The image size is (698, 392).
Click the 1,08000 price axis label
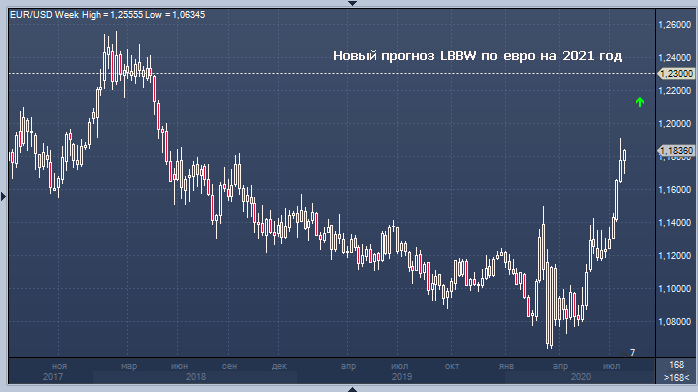pos(674,322)
